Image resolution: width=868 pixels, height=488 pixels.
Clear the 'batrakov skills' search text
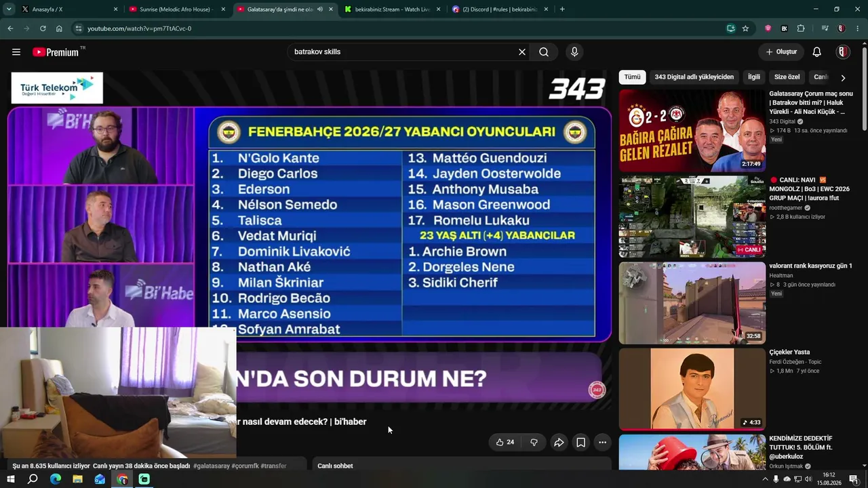(x=522, y=52)
